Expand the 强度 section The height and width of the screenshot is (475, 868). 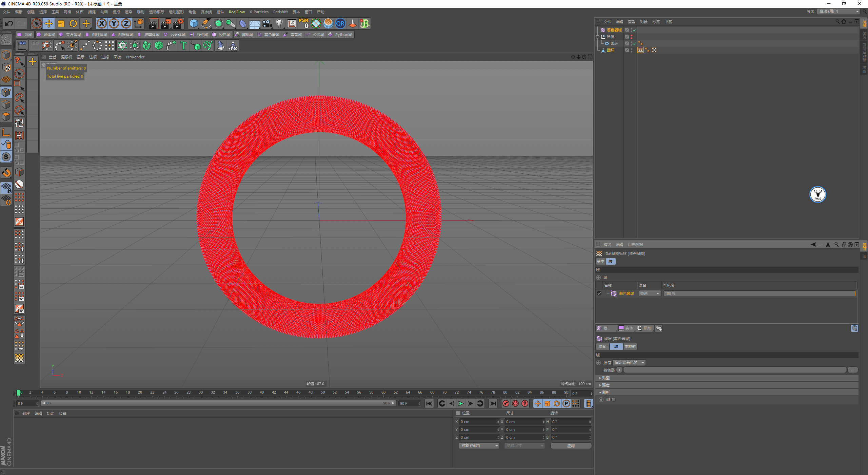pos(606,385)
